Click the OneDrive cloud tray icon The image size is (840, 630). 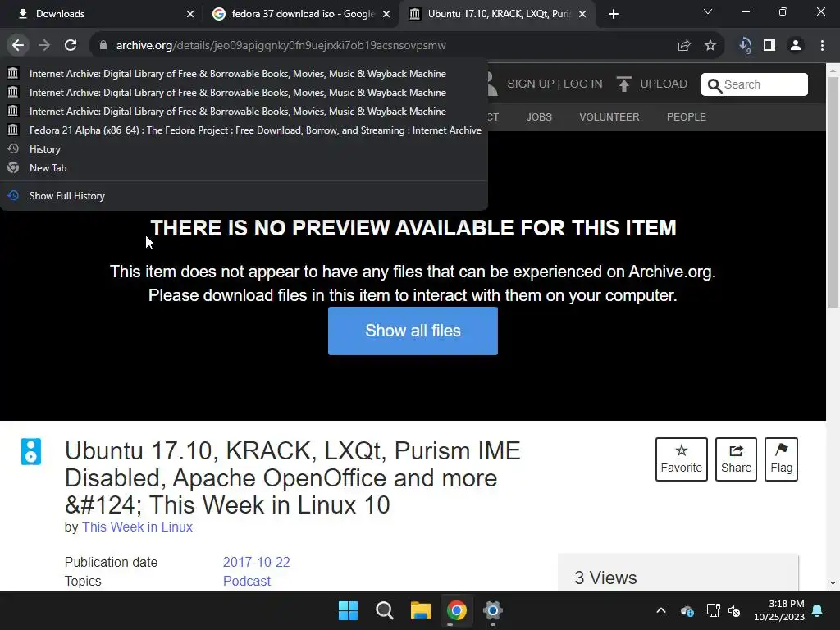pyautogui.click(x=687, y=610)
